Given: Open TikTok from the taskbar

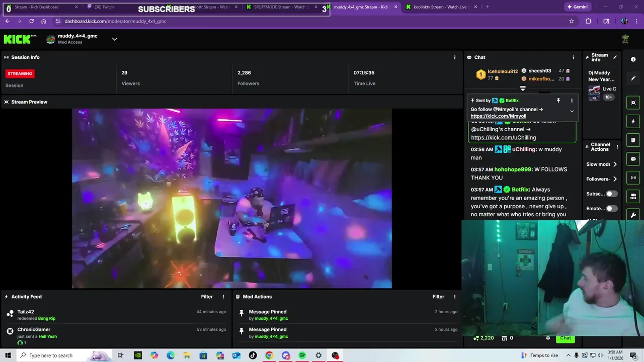Looking at the screenshot, I should pyautogui.click(x=253, y=355).
